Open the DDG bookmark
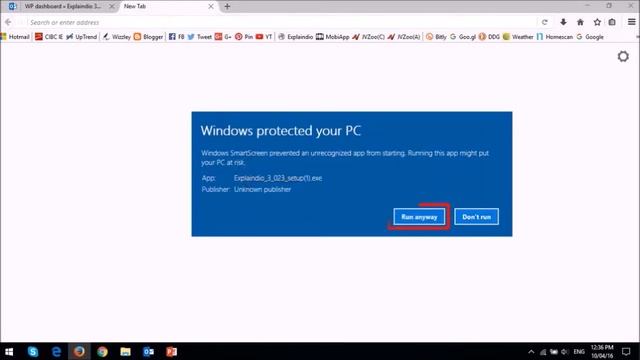The height and width of the screenshot is (360, 640). tap(489, 37)
